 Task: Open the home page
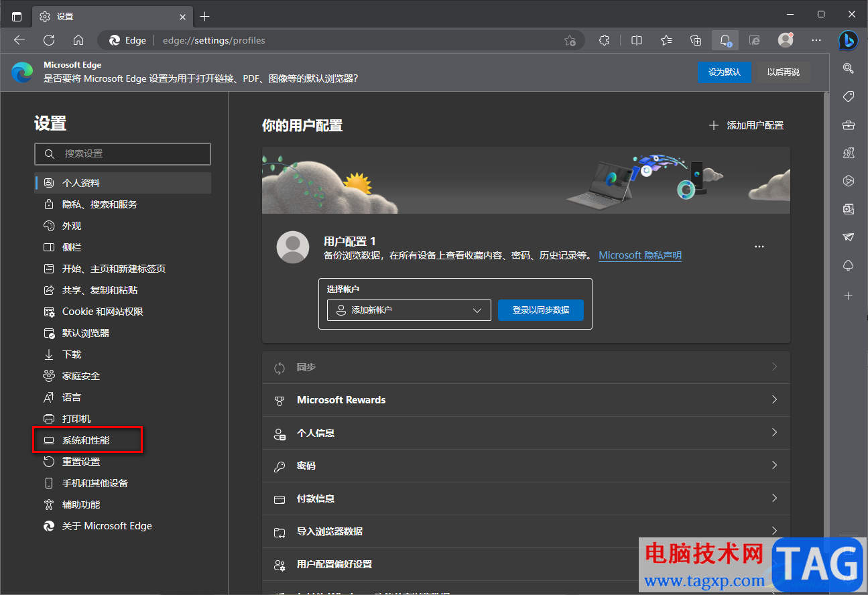pyautogui.click(x=78, y=40)
